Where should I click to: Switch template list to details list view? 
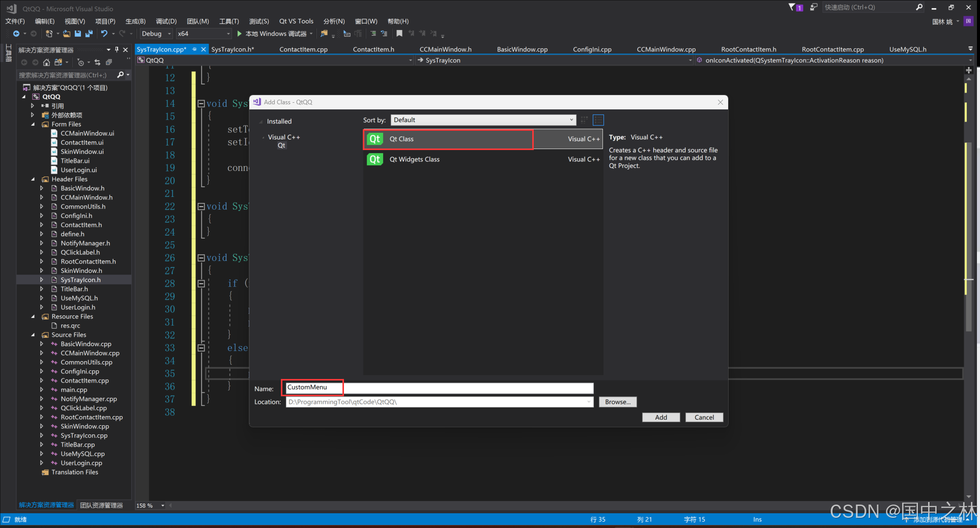pos(598,120)
